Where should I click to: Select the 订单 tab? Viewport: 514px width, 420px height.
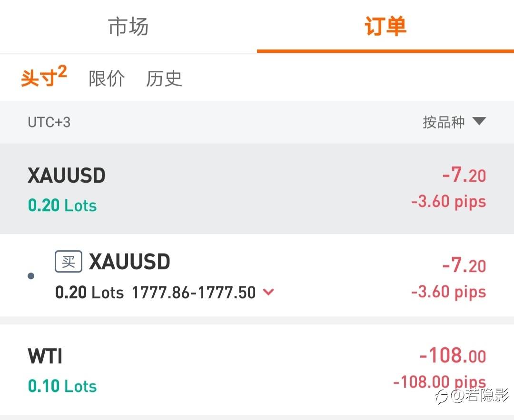[x=385, y=27]
